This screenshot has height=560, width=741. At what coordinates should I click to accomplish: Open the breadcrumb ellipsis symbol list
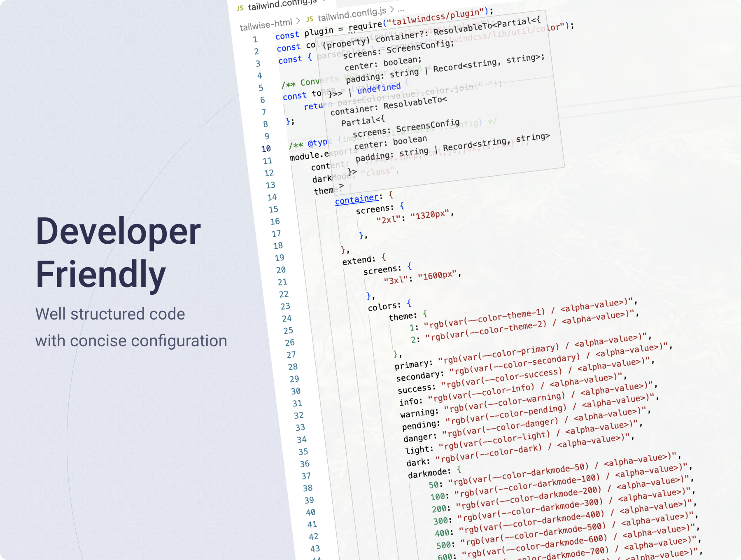[x=401, y=8]
